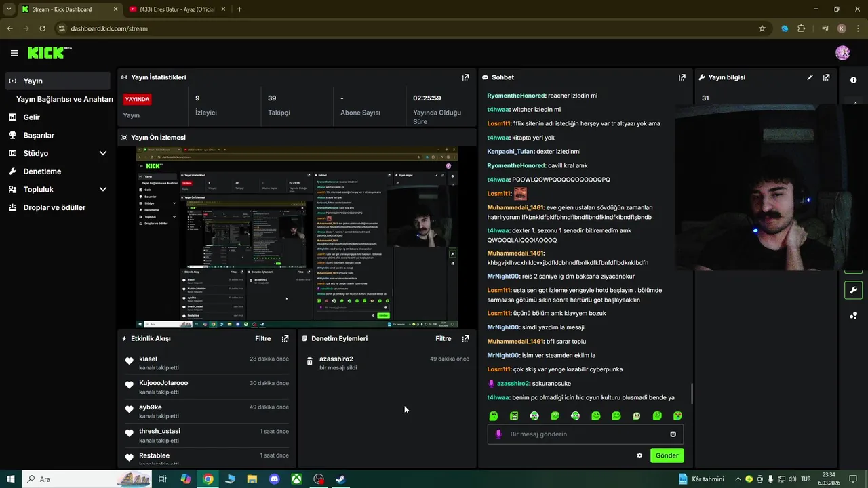The height and width of the screenshot is (488, 868).
Task: Pop out the Yayın İstatistikleri panel
Action: 465,77
